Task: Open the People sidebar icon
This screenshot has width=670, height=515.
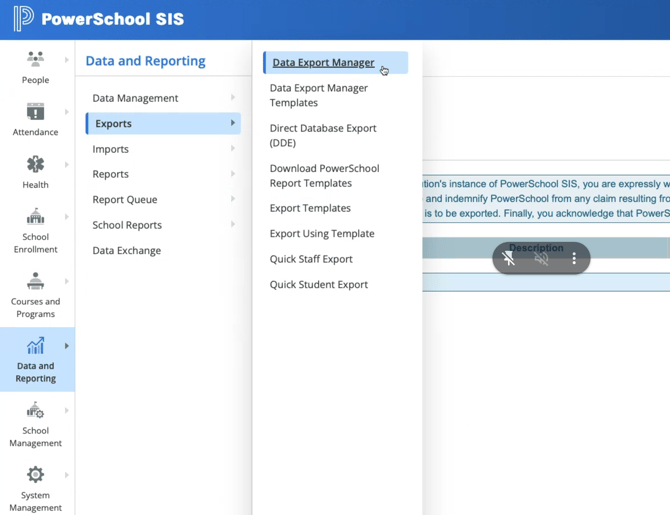Action: (35, 59)
